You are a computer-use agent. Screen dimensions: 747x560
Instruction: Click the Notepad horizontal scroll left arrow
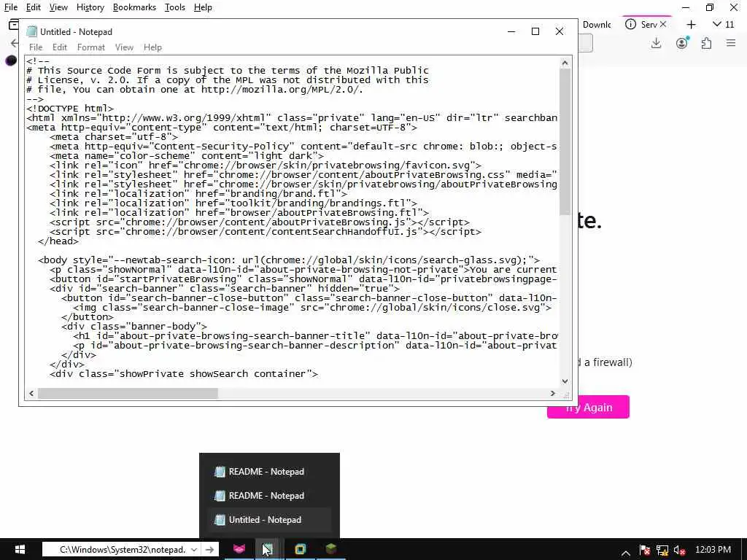tap(31, 393)
